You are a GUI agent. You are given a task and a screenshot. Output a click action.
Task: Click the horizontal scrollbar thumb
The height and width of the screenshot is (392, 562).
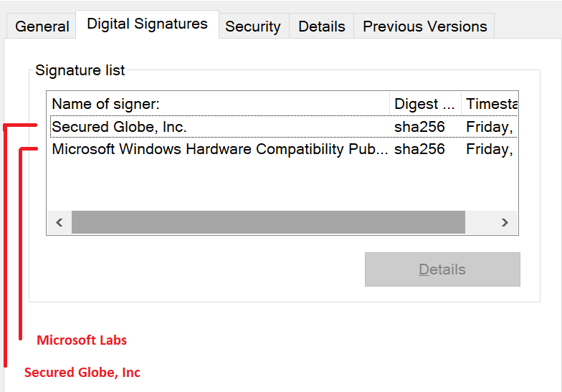click(268, 222)
